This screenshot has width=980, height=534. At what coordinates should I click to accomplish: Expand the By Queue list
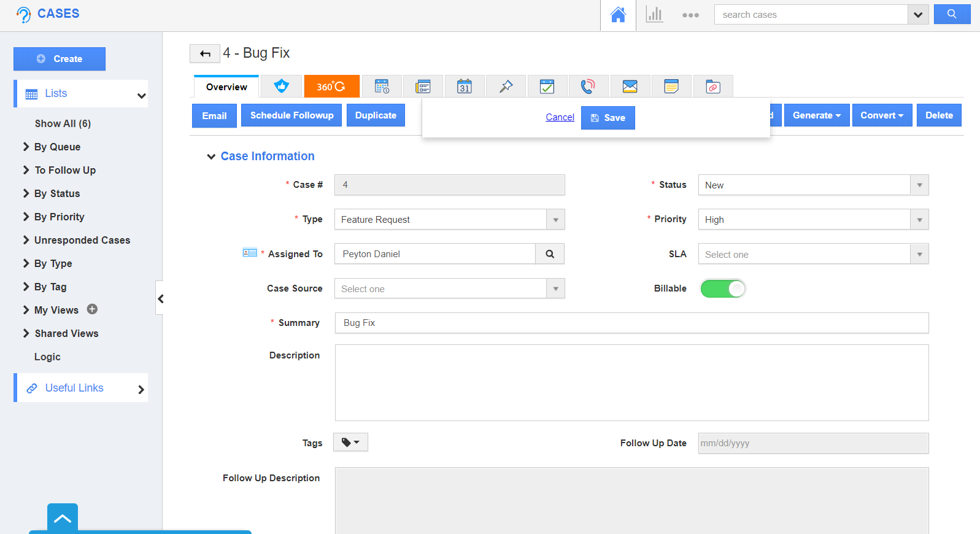57,147
